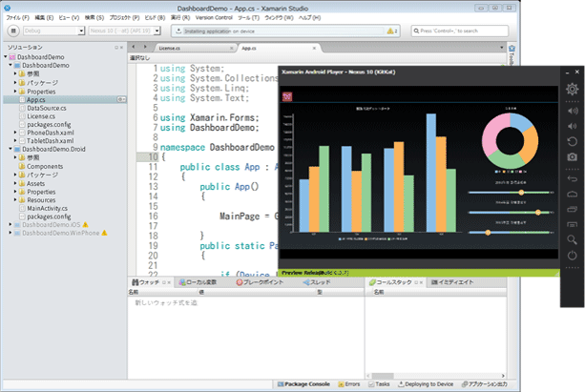The width and height of the screenshot is (585, 392).
Task: Click the warning icon in the status bar
Action: pyautogui.click(x=390, y=31)
